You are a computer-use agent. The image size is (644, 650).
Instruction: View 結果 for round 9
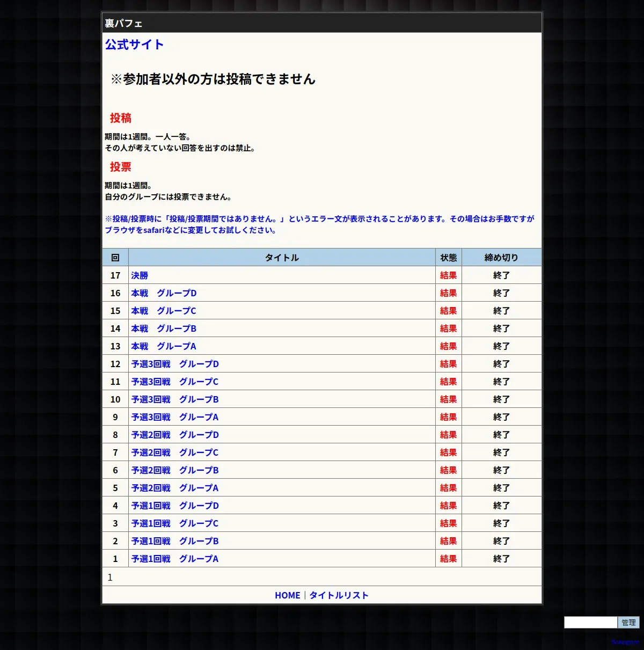449,417
